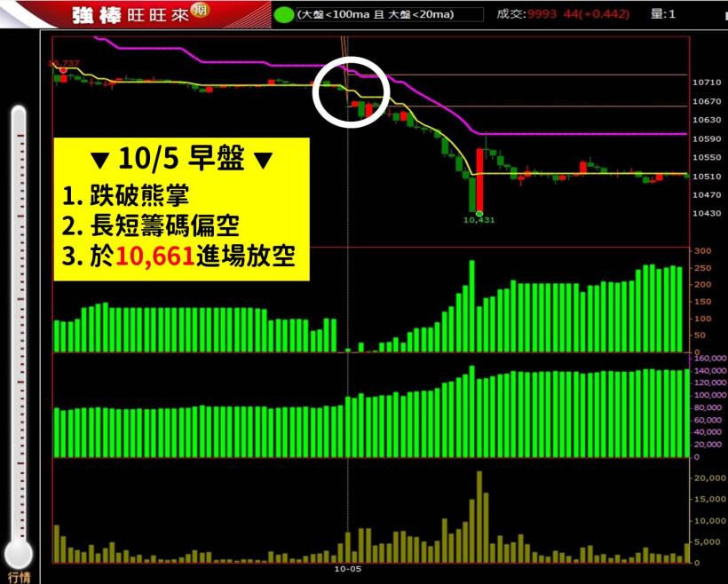Click price axis label 10470
Image resolution: width=728 pixels, height=584 pixels.
tap(707, 195)
